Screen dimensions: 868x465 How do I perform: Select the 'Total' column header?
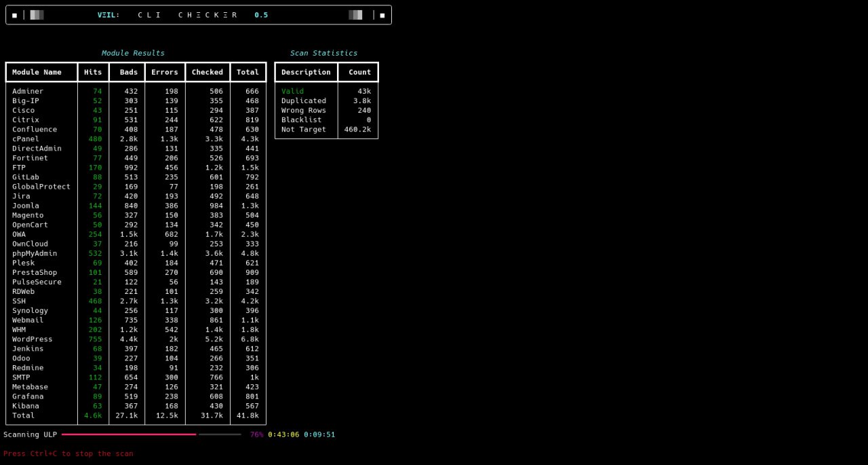pyautogui.click(x=248, y=72)
